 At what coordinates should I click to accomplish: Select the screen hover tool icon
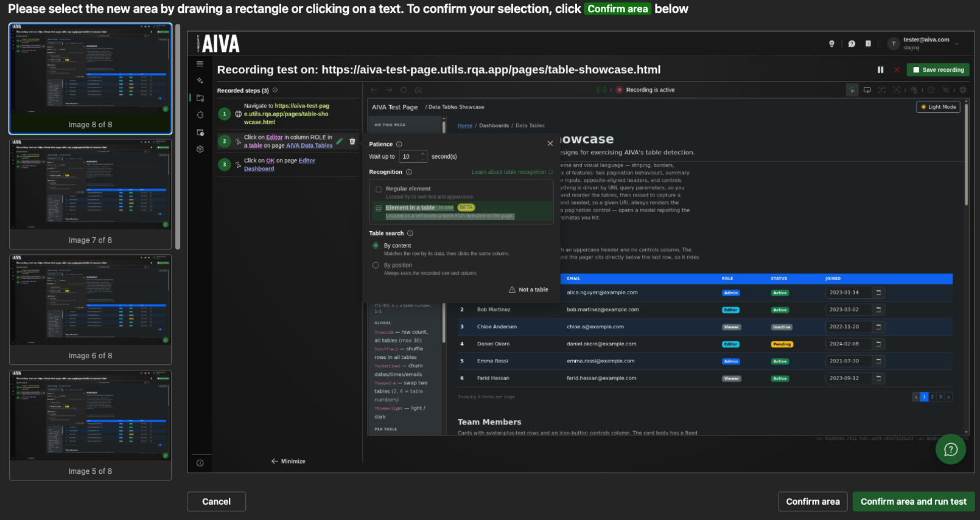point(867,90)
